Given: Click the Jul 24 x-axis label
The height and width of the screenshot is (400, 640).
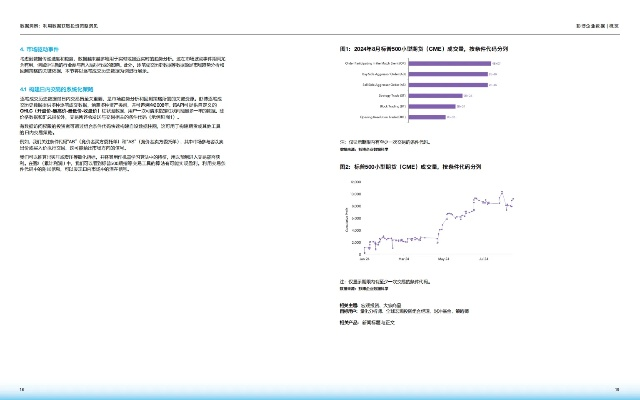Looking at the screenshot, I should (x=484, y=258).
